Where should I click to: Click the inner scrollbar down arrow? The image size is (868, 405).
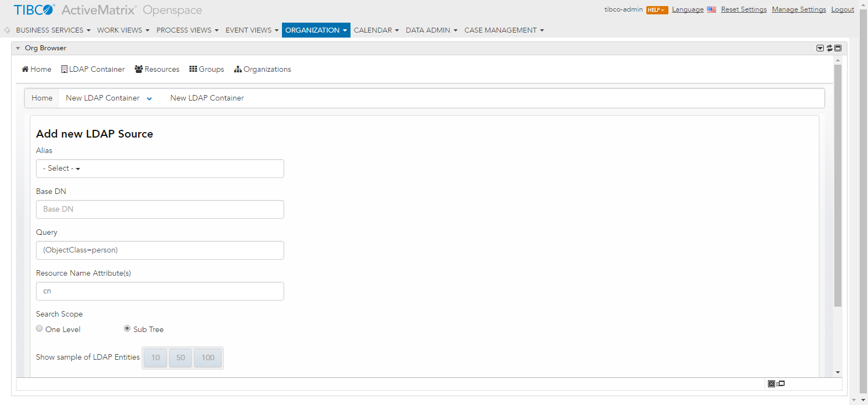tap(838, 372)
